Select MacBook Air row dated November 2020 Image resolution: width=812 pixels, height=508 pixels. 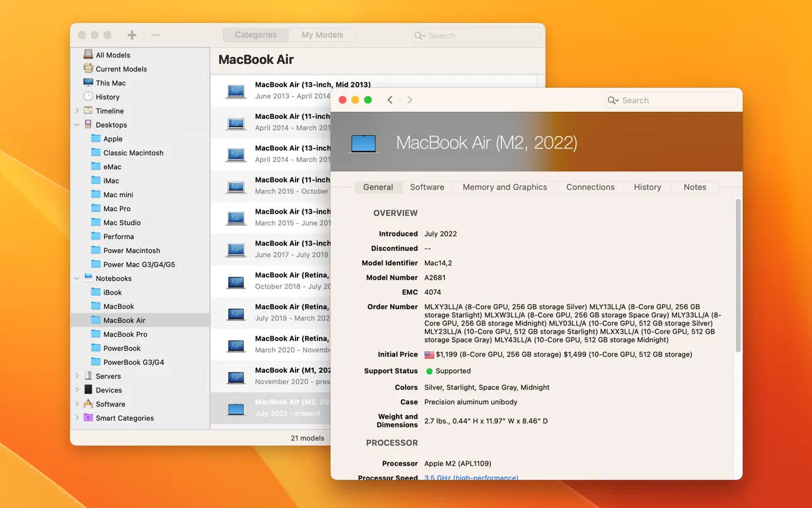(270, 376)
